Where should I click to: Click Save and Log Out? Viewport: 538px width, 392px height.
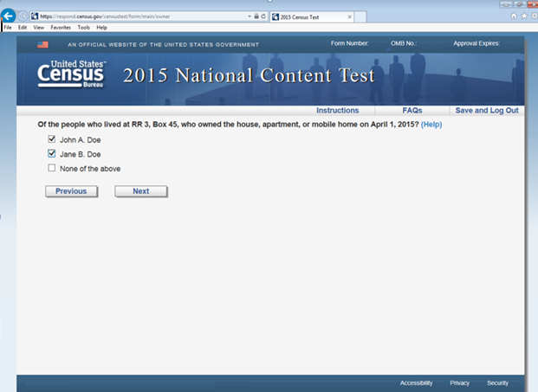[487, 111]
